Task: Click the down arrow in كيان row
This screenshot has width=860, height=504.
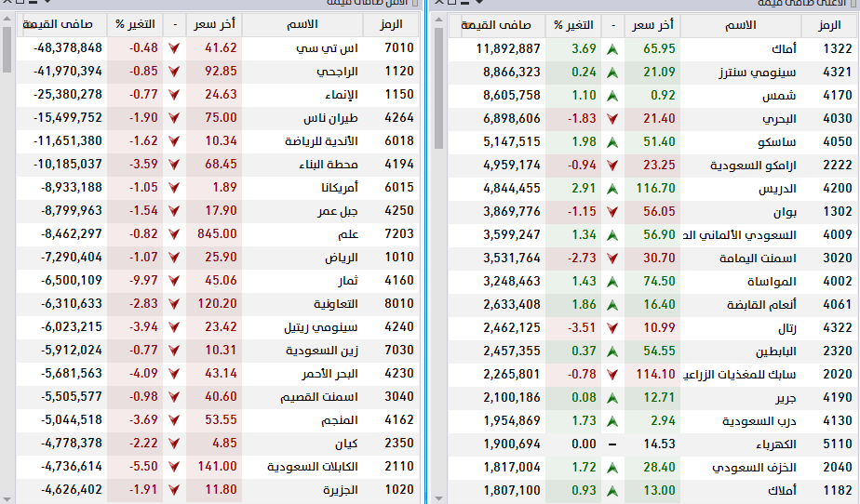Action: click(x=174, y=444)
